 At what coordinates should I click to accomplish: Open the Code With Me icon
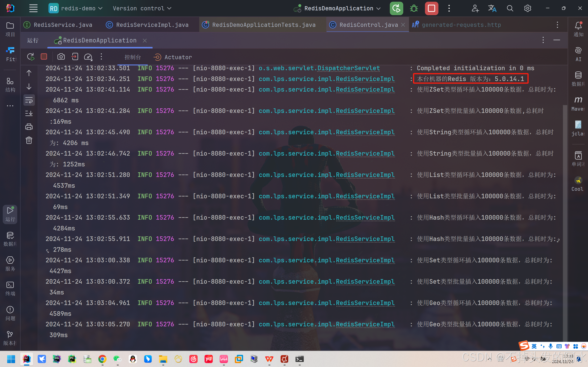pos(475,8)
